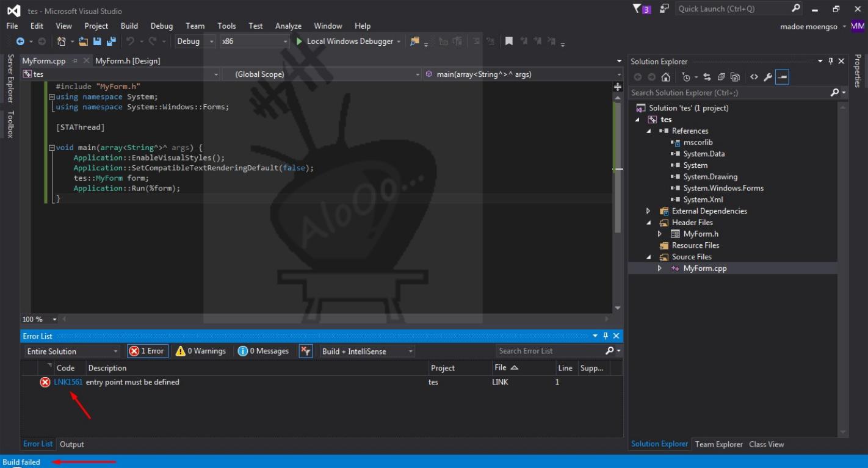Collapse the References tree node
The width and height of the screenshot is (868, 468).
pyautogui.click(x=648, y=131)
